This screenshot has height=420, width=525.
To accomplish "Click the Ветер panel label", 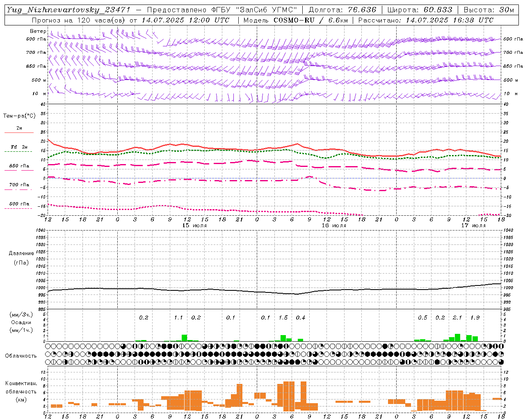I will tap(38, 31).
